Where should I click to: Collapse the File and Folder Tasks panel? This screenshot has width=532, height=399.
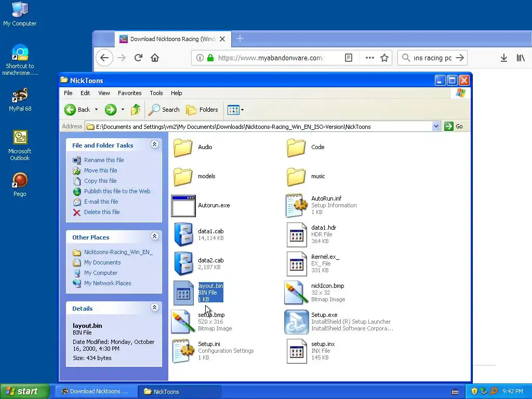point(154,144)
